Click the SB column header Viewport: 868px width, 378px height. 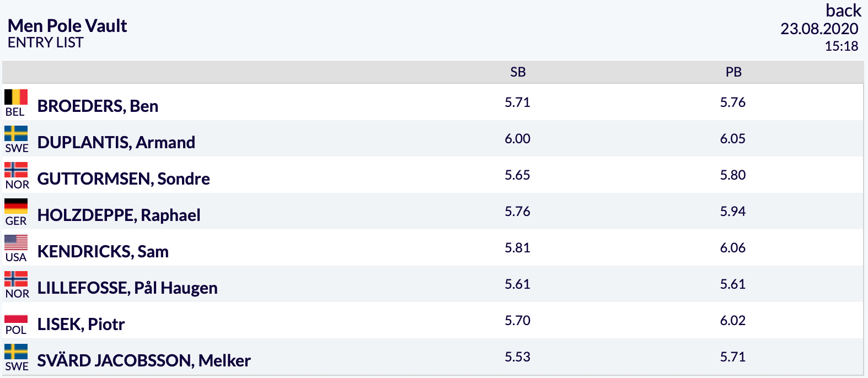518,72
